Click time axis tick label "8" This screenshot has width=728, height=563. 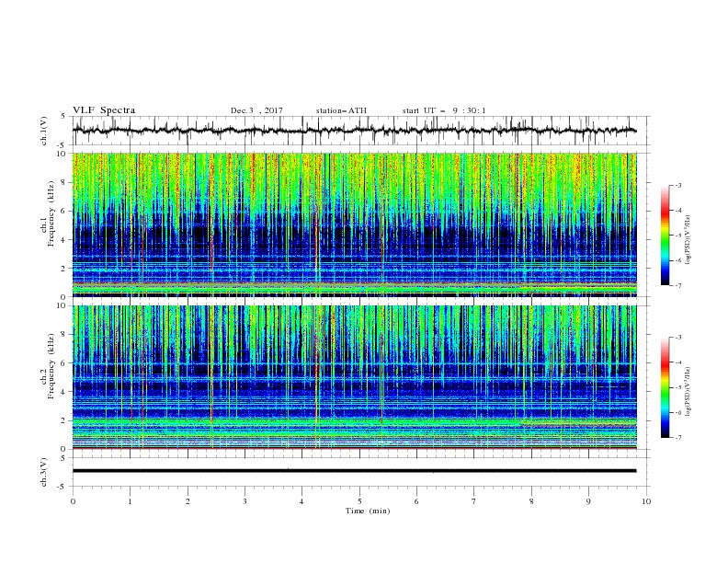coord(531,501)
